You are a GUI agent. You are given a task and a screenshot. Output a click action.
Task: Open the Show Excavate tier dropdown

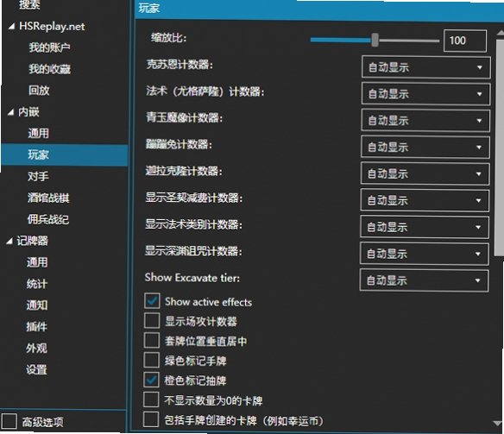pyautogui.click(x=424, y=280)
